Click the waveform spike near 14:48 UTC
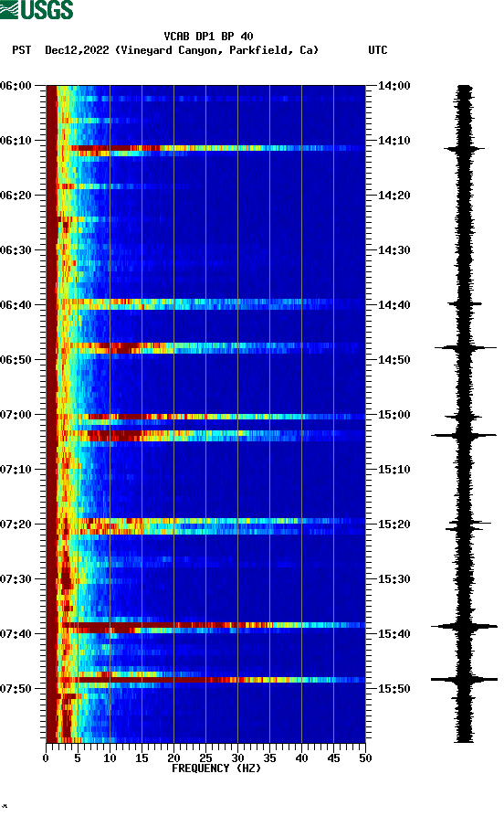 point(466,347)
